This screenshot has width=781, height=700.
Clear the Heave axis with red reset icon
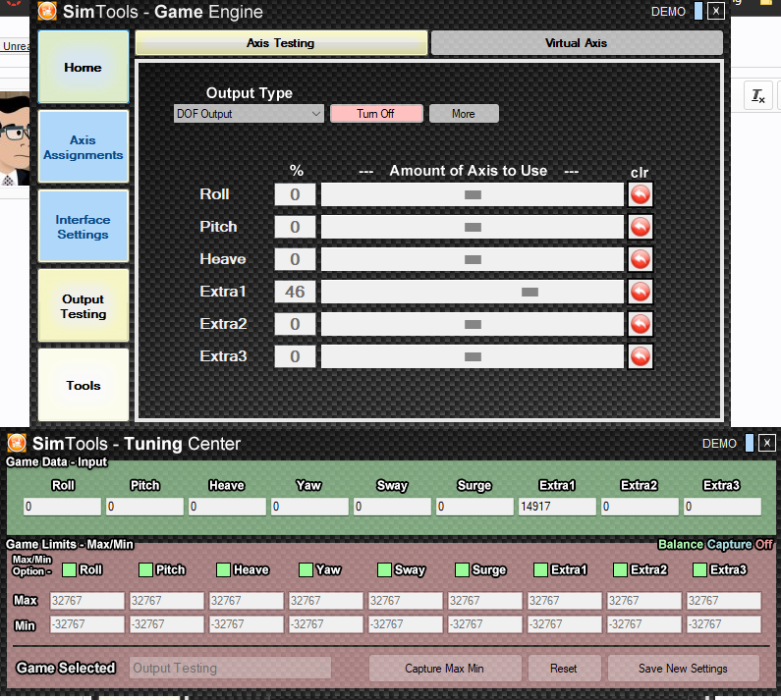click(x=641, y=259)
